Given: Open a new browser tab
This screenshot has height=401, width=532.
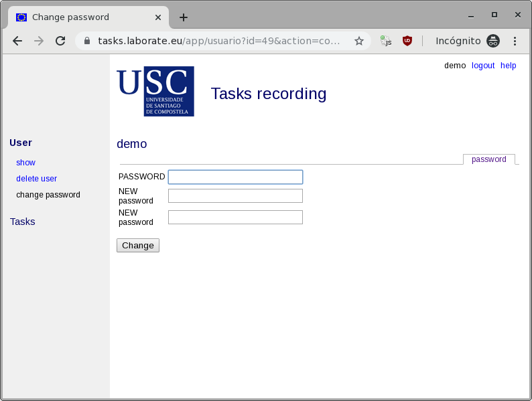Looking at the screenshot, I should [184, 17].
